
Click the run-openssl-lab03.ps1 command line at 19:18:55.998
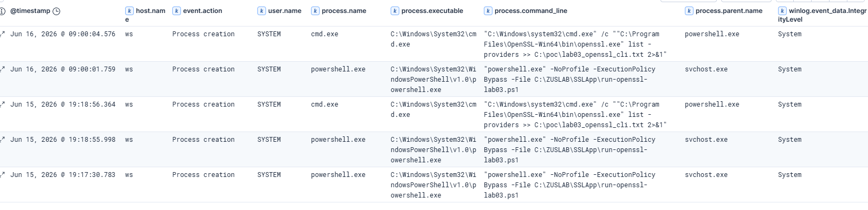point(569,150)
